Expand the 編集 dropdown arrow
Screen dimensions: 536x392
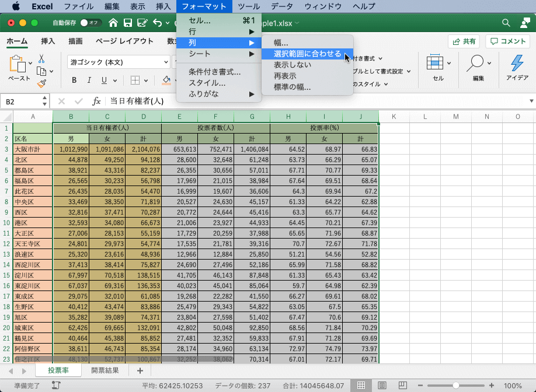(489, 63)
